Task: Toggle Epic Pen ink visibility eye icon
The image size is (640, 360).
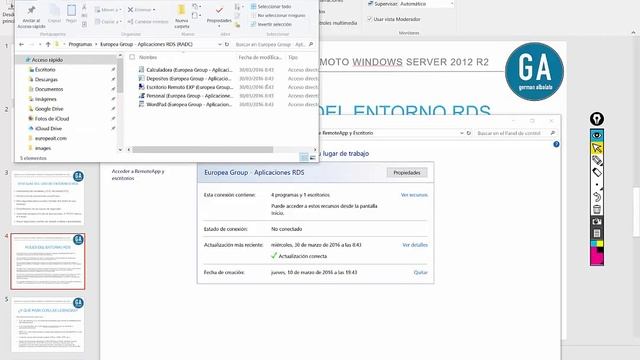Action: coord(597,135)
